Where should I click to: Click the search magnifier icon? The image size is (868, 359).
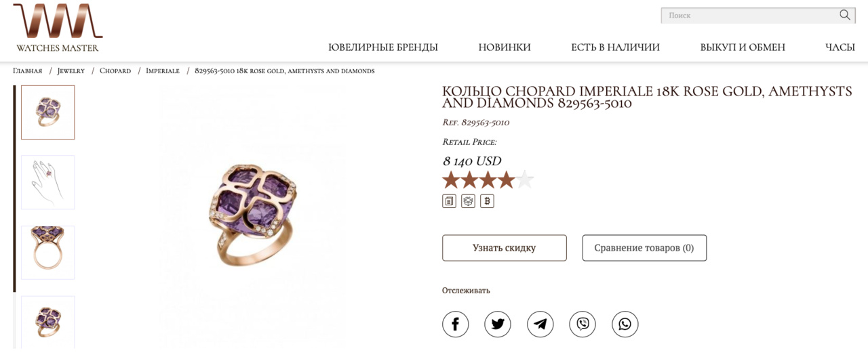(844, 15)
